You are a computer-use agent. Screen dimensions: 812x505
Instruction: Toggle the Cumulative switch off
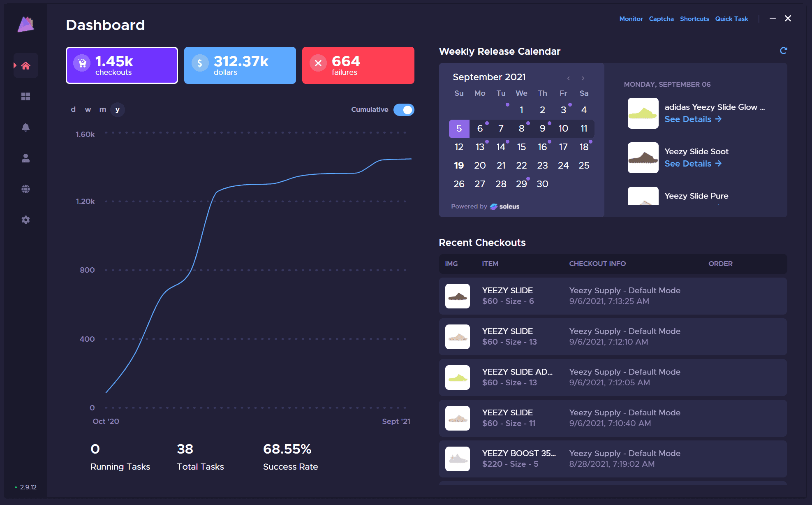click(403, 110)
